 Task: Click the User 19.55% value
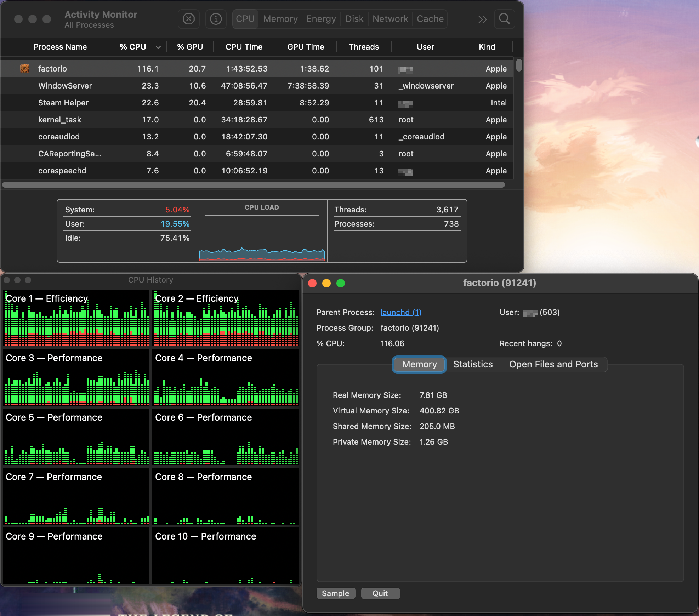[x=175, y=224]
